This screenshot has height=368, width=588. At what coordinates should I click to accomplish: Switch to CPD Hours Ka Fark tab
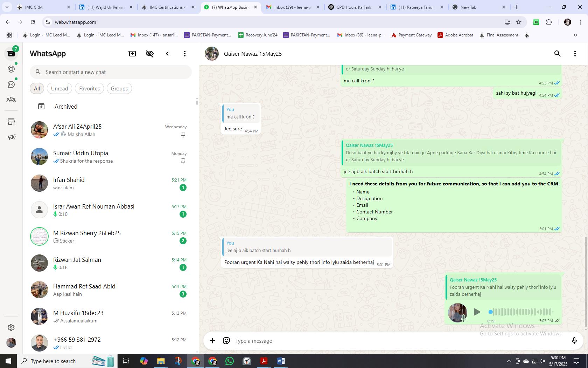[x=354, y=7]
